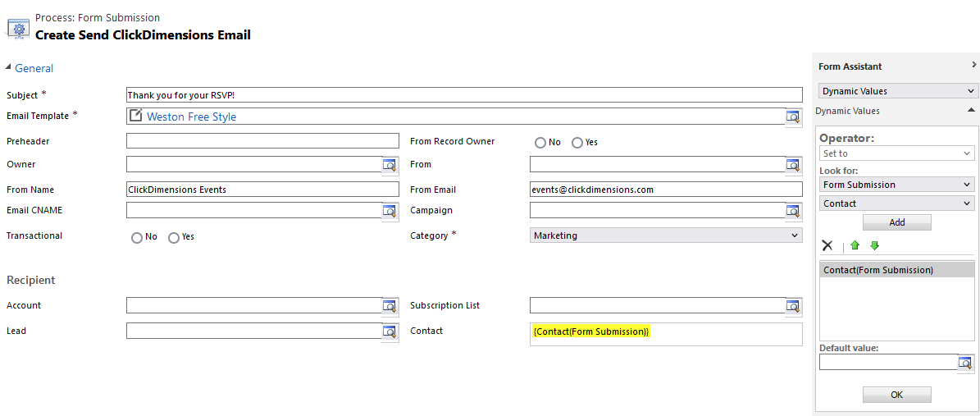This screenshot has height=416, width=980.
Task: Open Form Assistant Dynamic Values dropdown
Action: pyautogui.click(x=897, y=91)
